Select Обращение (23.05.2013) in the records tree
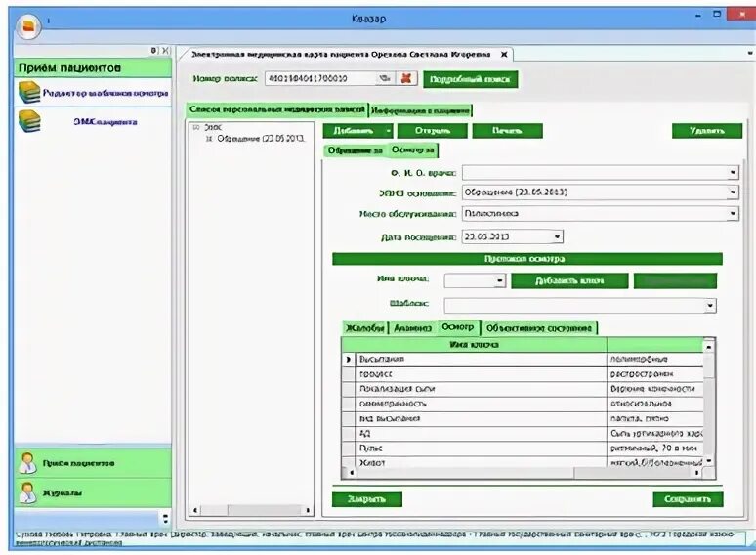 [261, 139]
